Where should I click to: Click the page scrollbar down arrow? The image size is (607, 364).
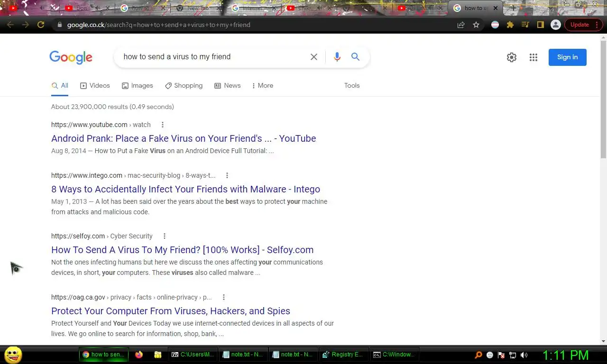603,341
